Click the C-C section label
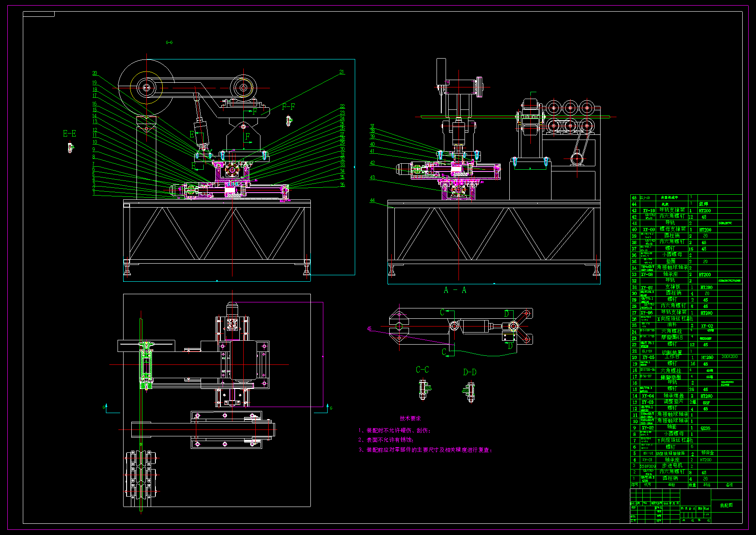Image resolution: width=756 pixels, height=535 pixels. tap(422, 370)
